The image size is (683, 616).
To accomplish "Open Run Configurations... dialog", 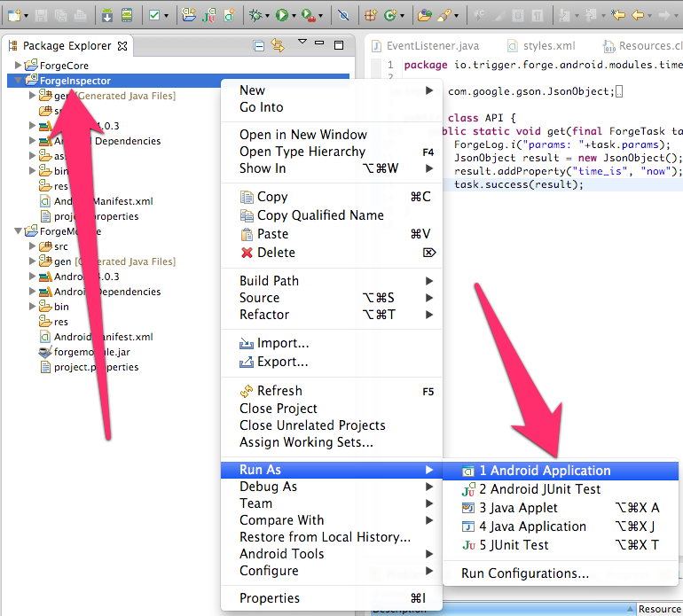I will click(x=561, y=573).
